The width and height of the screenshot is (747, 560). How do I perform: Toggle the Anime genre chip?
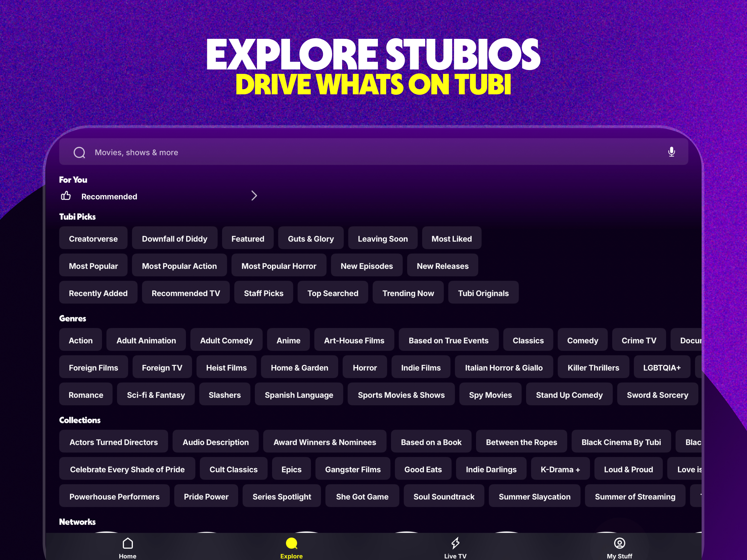coord(288,340)
